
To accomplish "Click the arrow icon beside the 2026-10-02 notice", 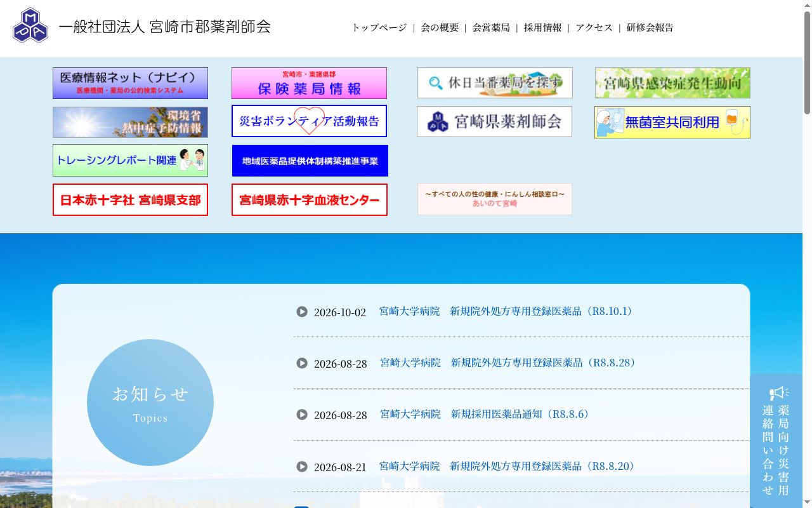I will point(302,311).
